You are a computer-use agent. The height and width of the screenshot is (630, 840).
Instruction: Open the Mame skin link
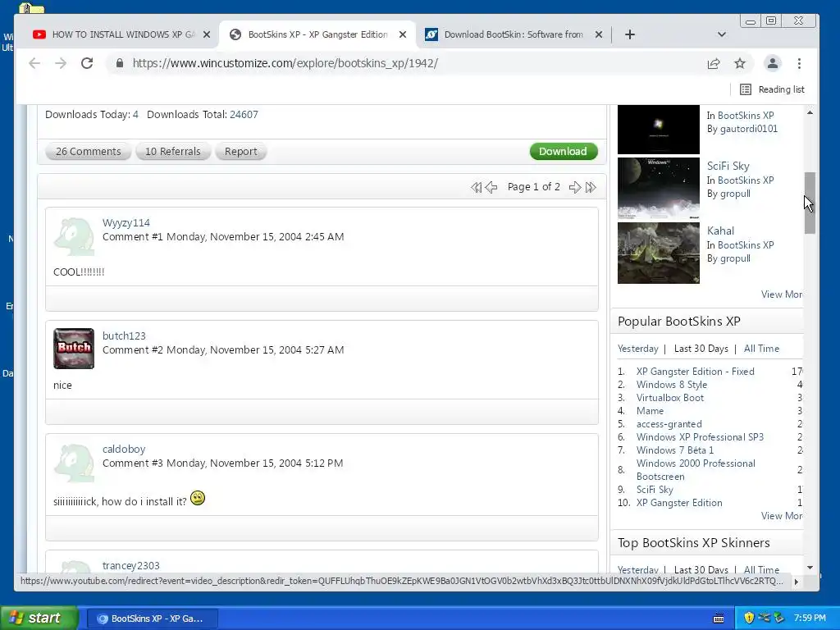click(650, 411)
